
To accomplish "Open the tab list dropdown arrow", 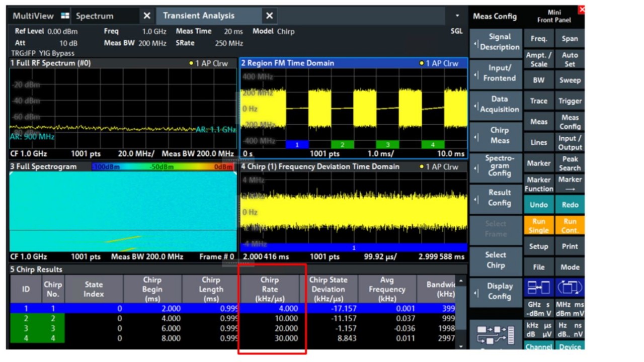I will click(x=457, y=16).
